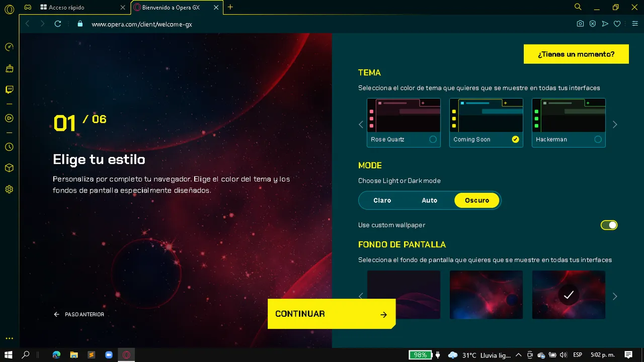Image resolution: width=644 pixels, height=362 pixels.
Task: Take a snapshot with camera icon
Action: pyautogui.click(x=580, y=24)
